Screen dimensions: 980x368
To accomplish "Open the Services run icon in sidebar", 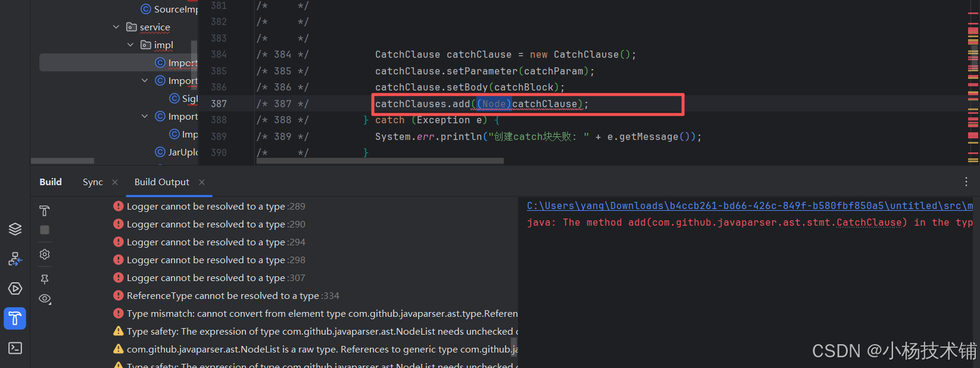I will tap(15, 289).
